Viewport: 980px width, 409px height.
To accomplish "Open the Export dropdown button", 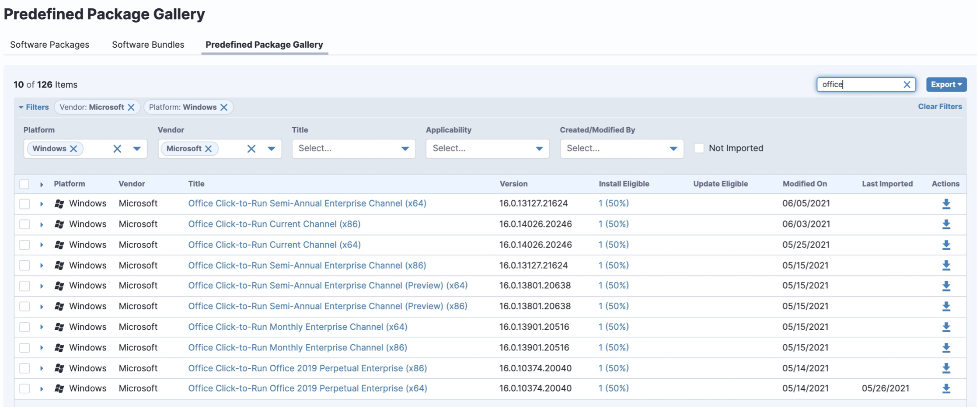I will pos(946,84).
